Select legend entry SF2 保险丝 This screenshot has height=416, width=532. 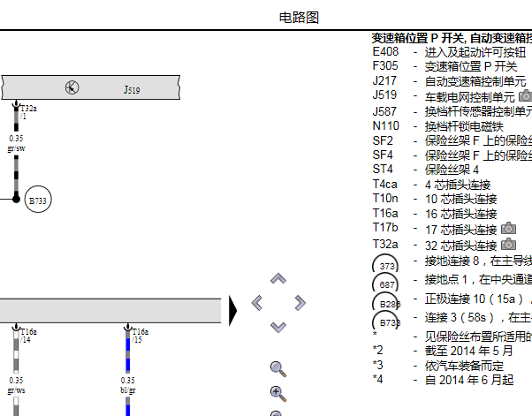452,140
